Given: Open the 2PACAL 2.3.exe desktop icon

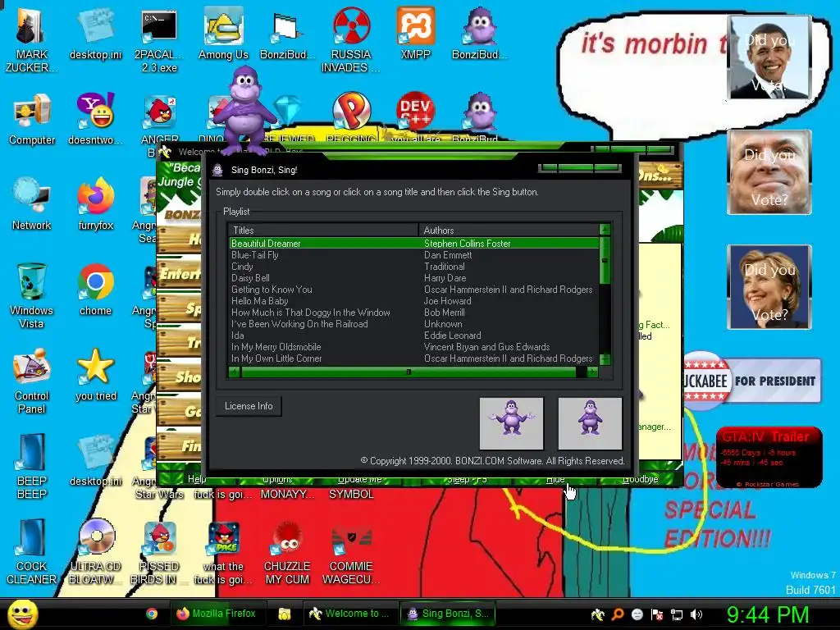Looking at the screenshot, I should click(x=159, y=40).
